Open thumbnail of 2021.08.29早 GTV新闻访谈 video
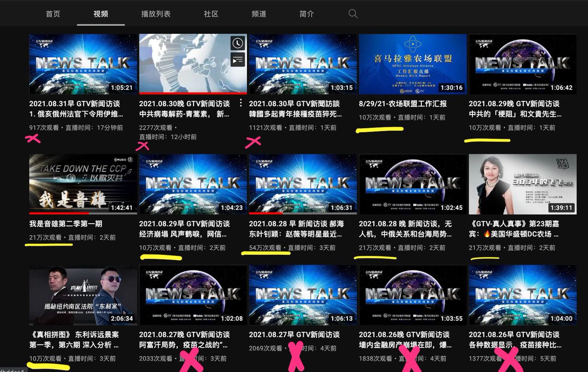The height and width of the screenshot is (372, 588). [x=193, y=184]
